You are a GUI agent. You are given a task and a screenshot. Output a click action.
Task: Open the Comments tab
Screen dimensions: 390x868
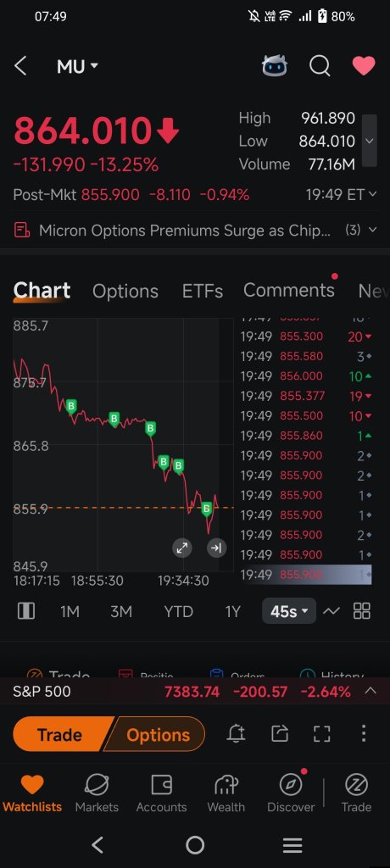[288, 290]
